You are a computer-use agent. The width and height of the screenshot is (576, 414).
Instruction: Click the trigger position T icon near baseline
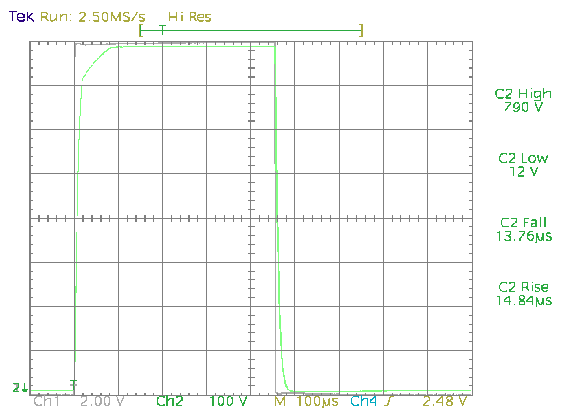74,385
